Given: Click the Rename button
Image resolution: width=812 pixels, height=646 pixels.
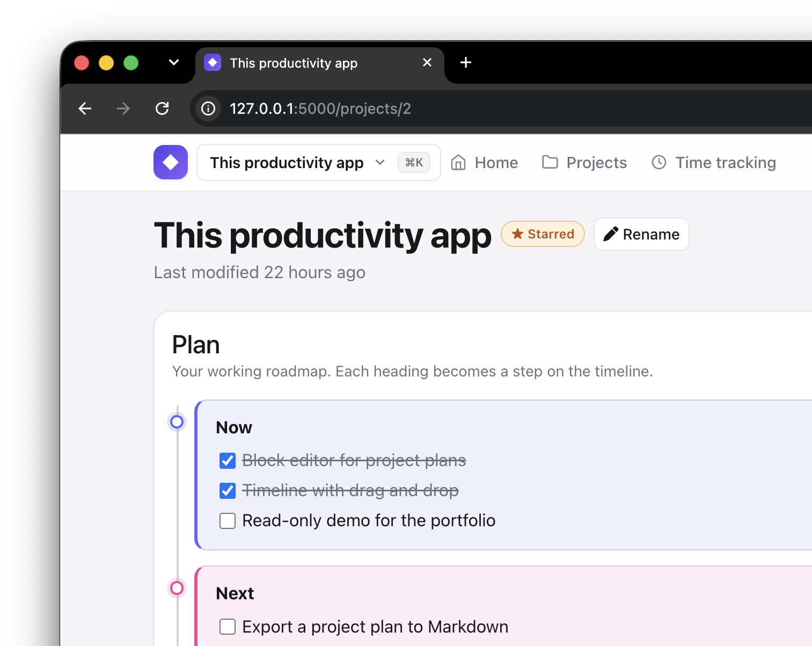Looking at the screenshot, I should 641,234.
